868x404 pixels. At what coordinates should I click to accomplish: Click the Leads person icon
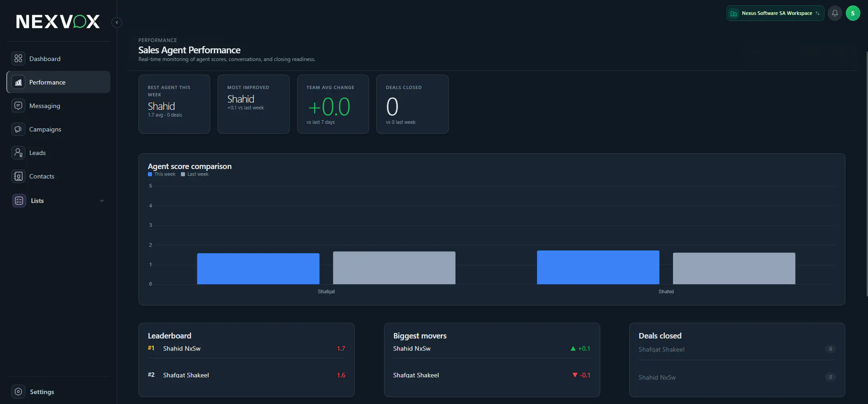point(18,153)
